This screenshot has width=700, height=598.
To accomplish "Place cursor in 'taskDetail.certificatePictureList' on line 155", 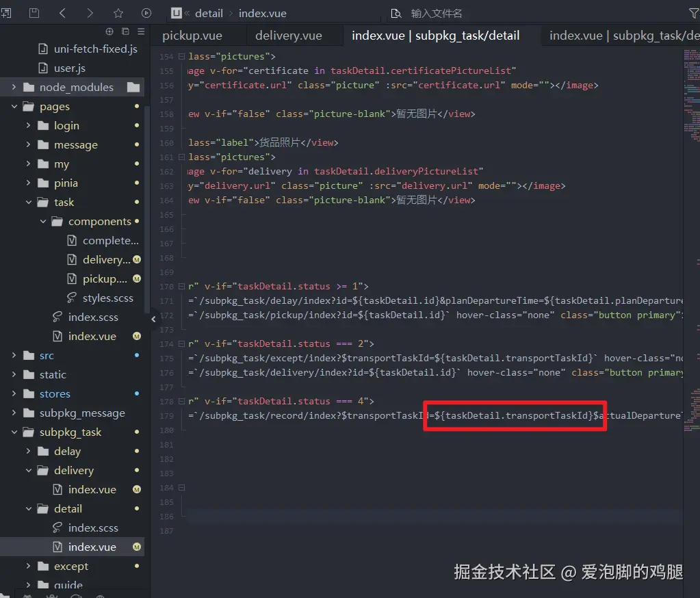I will (421, 71).
